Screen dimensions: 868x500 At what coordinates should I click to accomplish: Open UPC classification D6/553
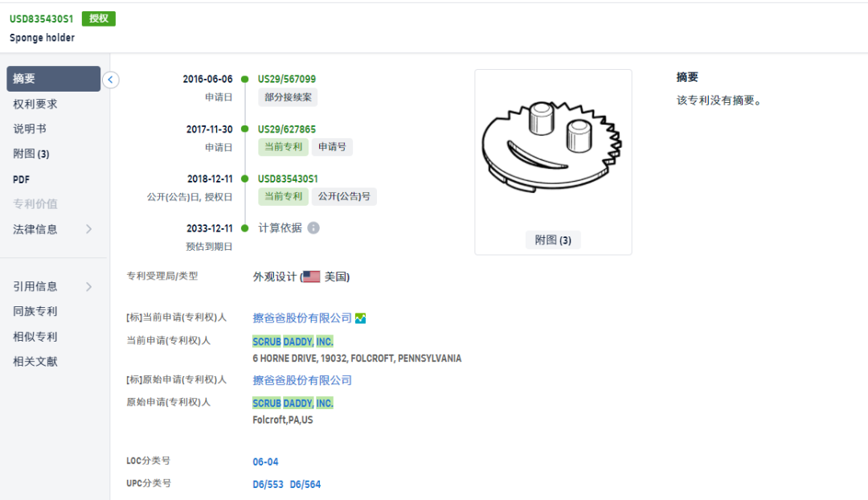click(268, 485)
